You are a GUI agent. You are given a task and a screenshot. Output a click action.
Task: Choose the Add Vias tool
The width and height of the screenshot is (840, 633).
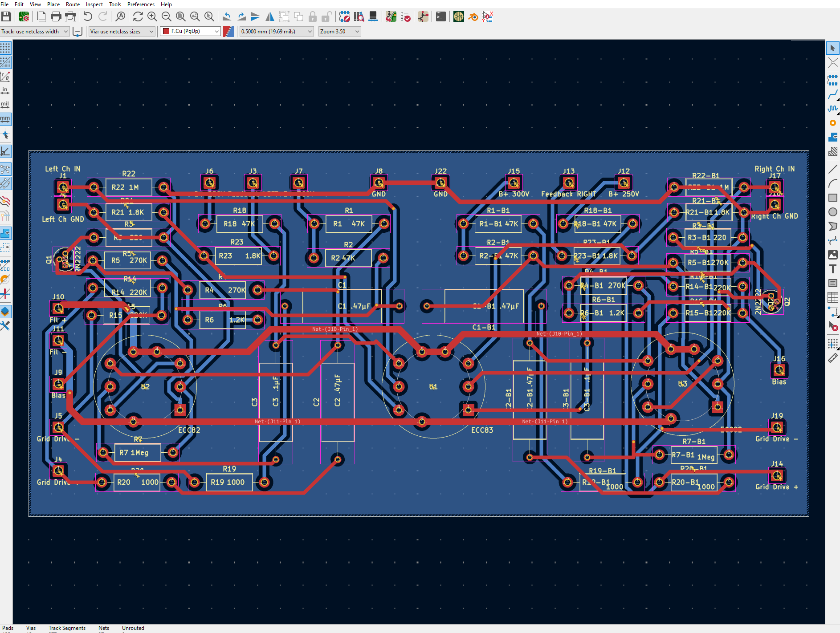(x=833, y=123)
